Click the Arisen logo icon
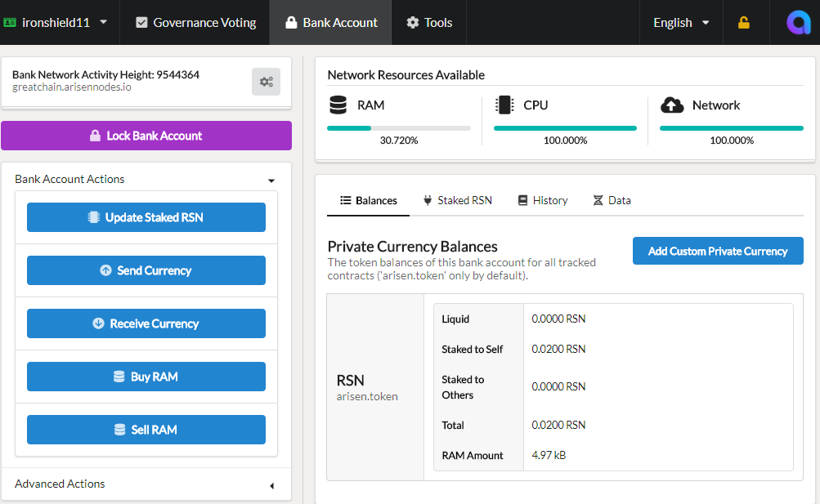Image resolution: width=820 pixels, height=504 pixels. 797,23
